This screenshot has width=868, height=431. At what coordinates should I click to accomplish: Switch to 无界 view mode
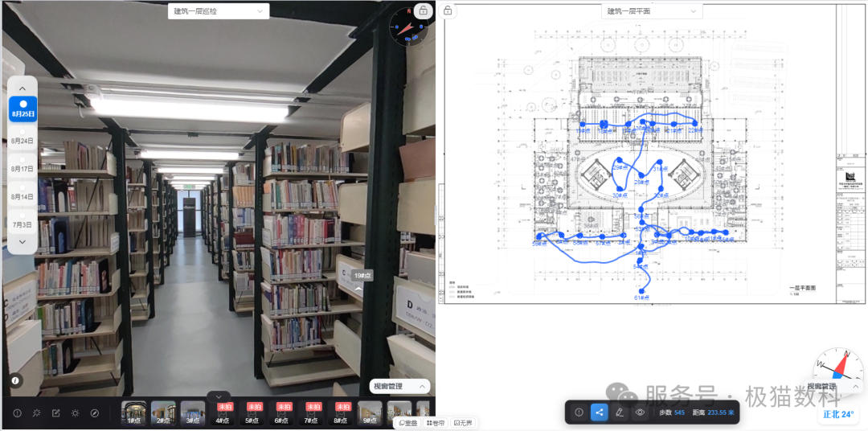coord(464,423)
